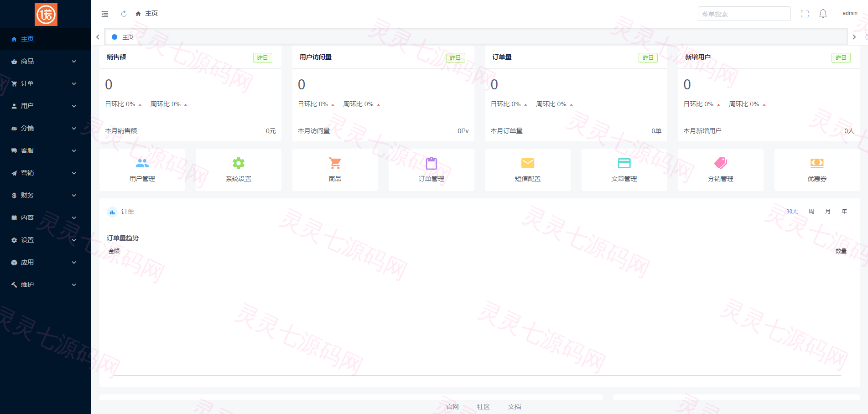Open the 设置 sidebar menu
Image resolution: width=868 pixels, height=414 pixels.
[x=46, y=240]
